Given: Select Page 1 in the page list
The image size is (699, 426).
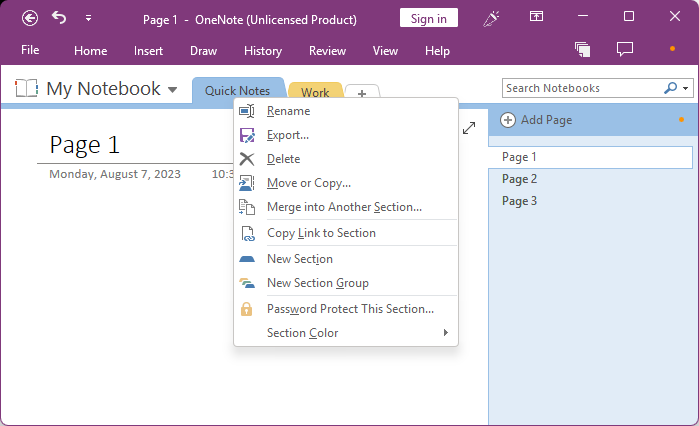Looking at the screenshot, I should pos(591,157).
